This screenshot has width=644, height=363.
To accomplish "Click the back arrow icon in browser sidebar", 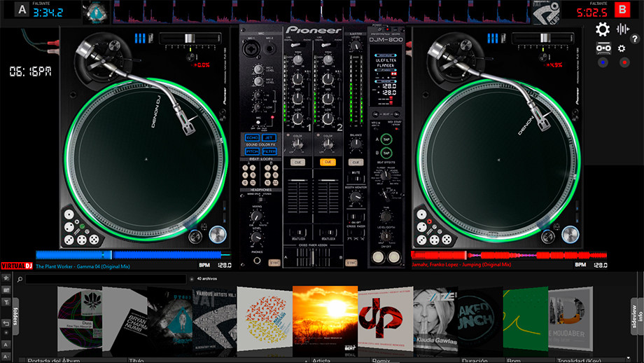I will pos(6,323).
